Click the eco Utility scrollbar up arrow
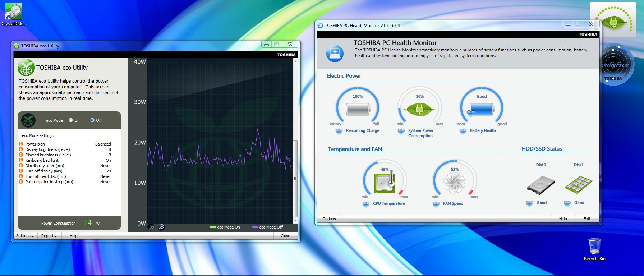The image size is (644, 276). [x=295, y=61]
